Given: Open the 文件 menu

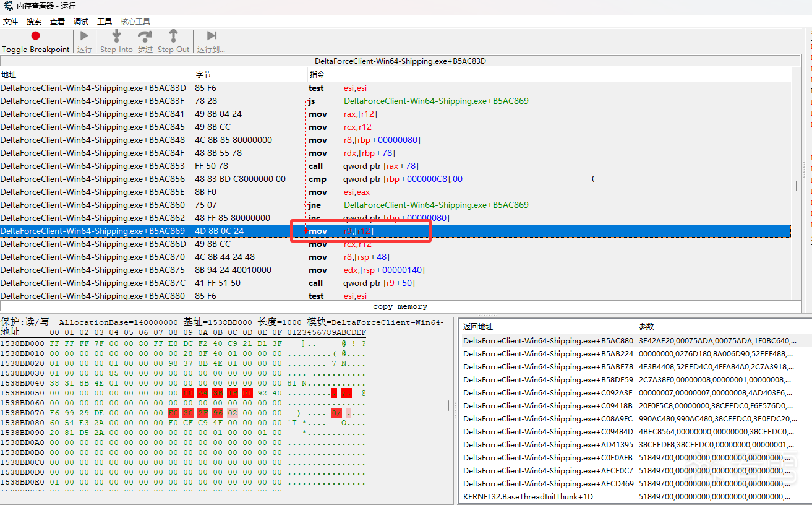Looking at the screenshot, I should 11,22.
